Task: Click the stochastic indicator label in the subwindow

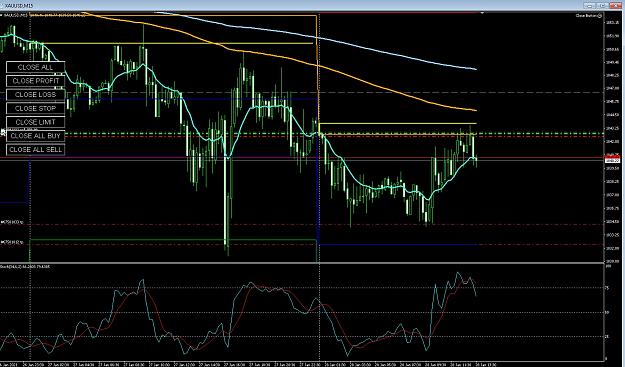Action: (x=25, y=266)
